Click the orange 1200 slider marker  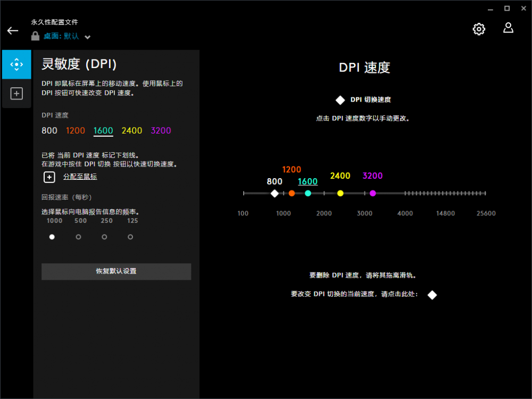(292, 193)
